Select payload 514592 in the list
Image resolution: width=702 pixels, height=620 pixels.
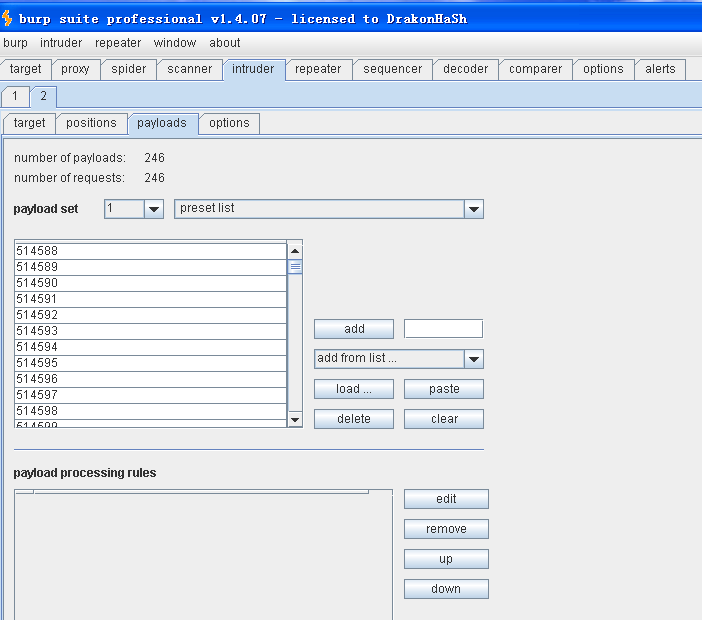click(x=150, y=315)
